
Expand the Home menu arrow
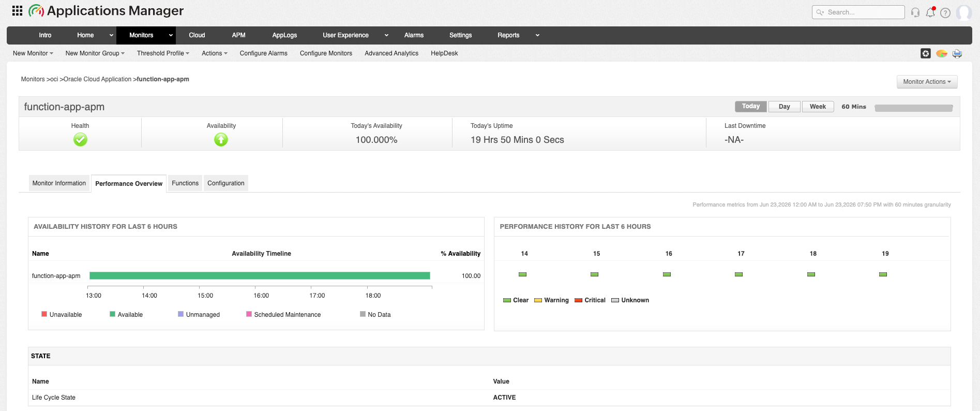(111, 35)
